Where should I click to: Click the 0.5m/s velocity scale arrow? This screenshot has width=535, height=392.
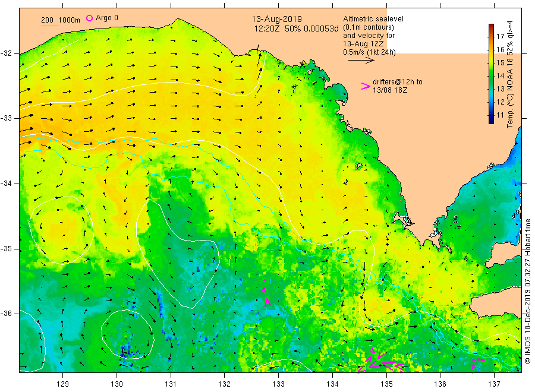pyautogui.click(x=361, y=61)
